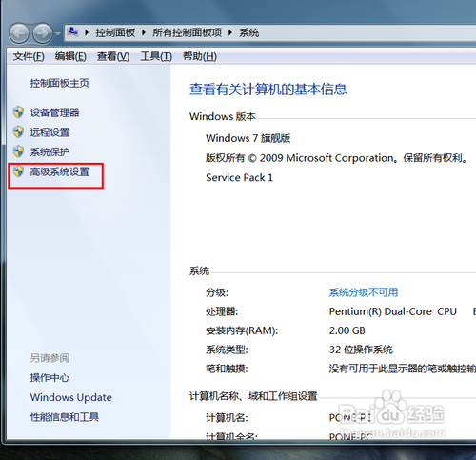Expand the arrow before 控制面板 breadcrumb
The width and height of the screenshot is (476, 460).
click(x=87, y=32)
